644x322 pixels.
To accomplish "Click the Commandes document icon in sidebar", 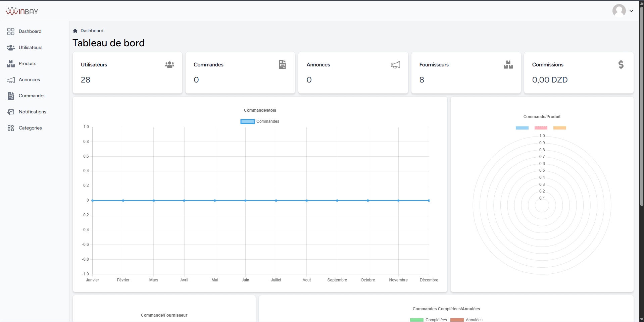I will coord(11,96).
